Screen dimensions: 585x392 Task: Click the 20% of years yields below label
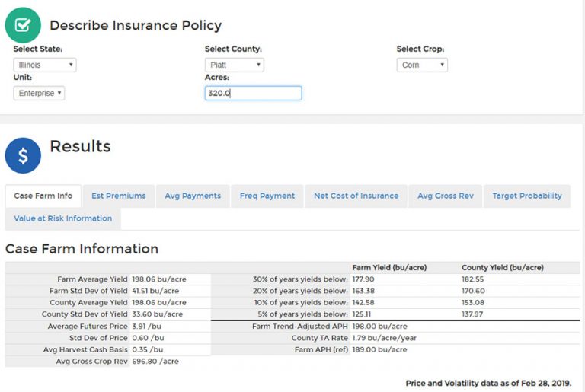(x=300, y=291)
